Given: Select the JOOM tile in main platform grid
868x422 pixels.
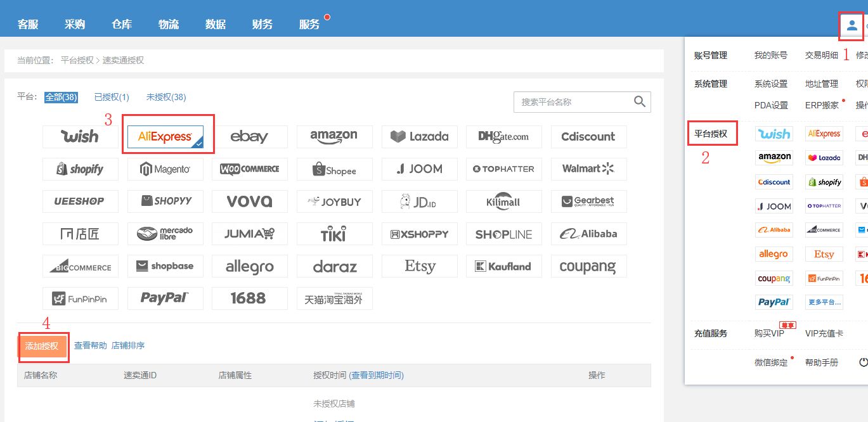Looking at the screenshot, I should tap(420, 169).
